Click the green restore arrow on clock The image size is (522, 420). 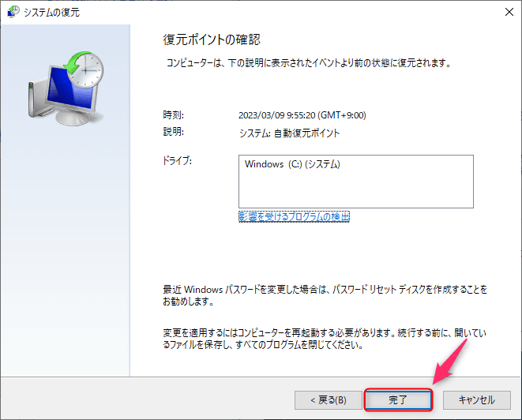74,62
